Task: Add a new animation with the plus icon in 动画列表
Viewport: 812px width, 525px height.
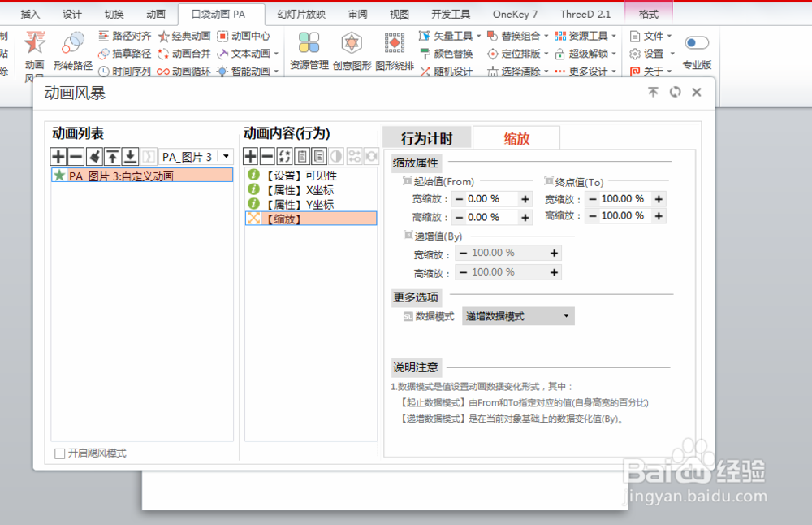Action: (x=58, y=156)
